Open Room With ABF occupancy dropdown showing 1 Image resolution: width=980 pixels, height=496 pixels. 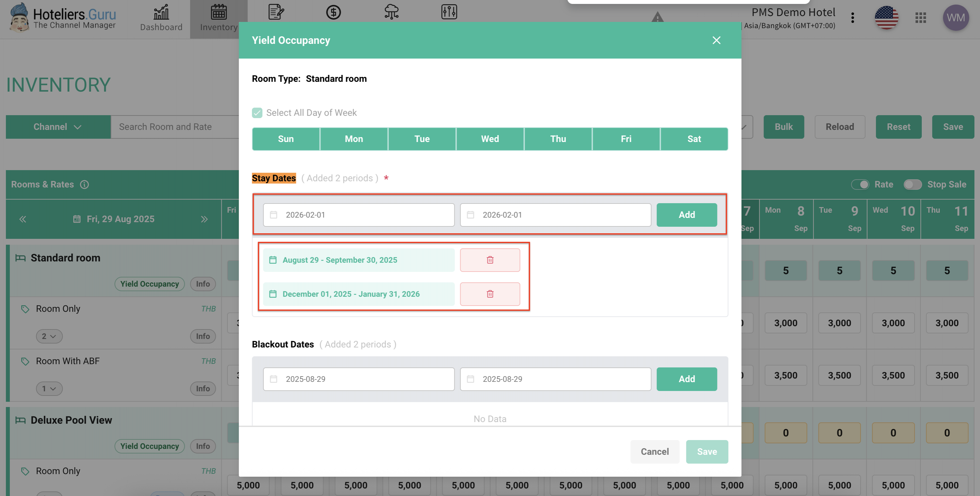point(49,389)
